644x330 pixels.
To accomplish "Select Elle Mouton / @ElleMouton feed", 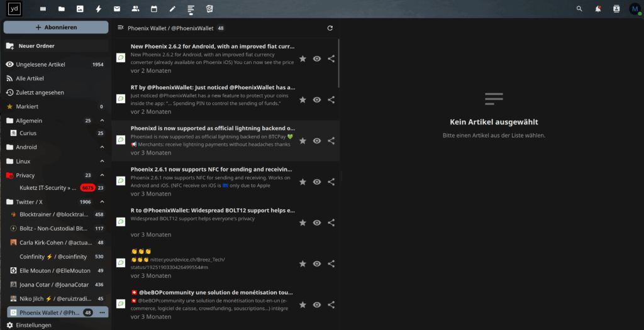I will click(57, 271).
